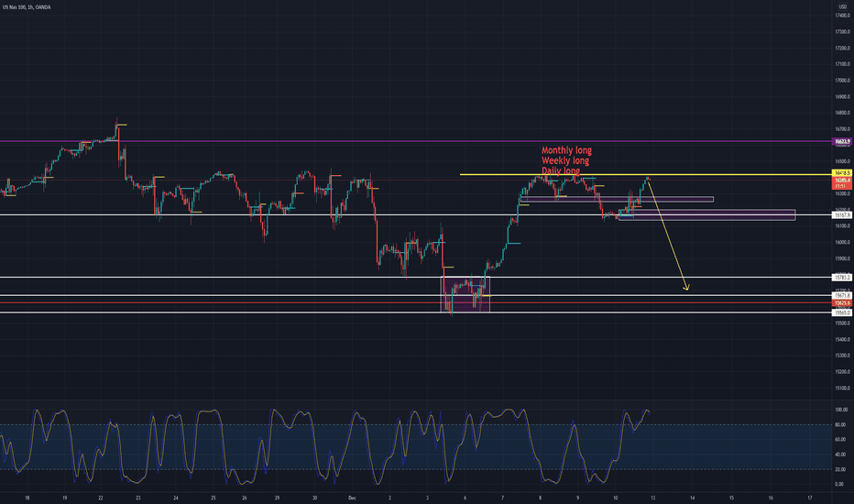Select the white 16167.9 price label

pos(843,215)
